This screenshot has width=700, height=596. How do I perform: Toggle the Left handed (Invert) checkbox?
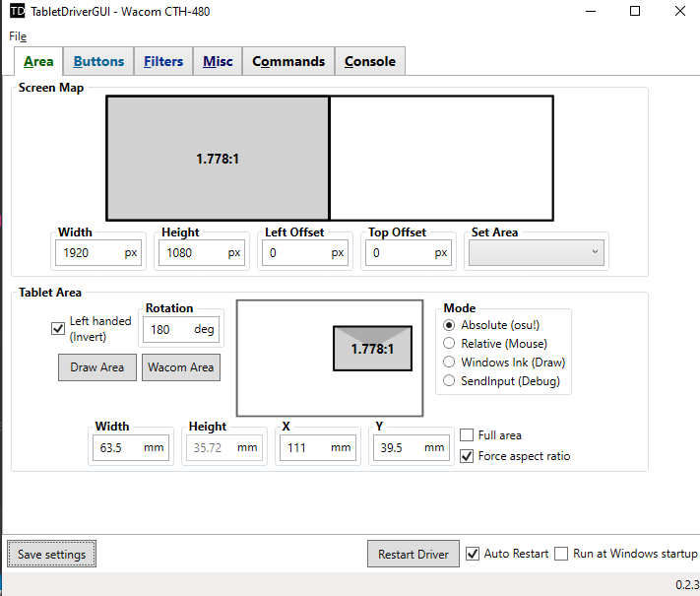coord(58,329)
